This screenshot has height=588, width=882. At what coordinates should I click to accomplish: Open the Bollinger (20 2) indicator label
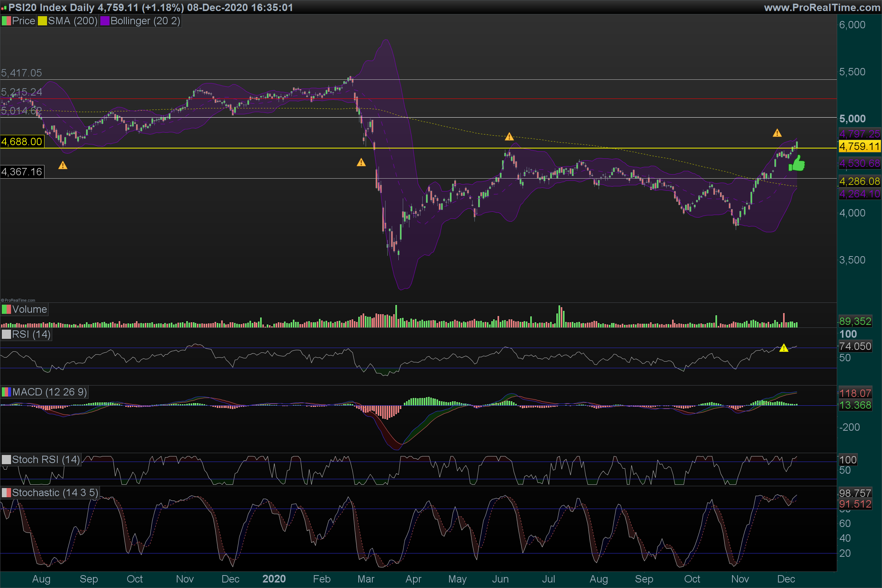pyautogui.click(x=145, y=21)
